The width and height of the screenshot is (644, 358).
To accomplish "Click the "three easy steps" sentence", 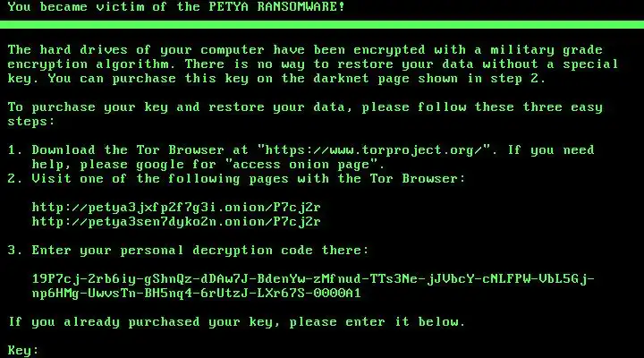I will click(x=305, y=115).
